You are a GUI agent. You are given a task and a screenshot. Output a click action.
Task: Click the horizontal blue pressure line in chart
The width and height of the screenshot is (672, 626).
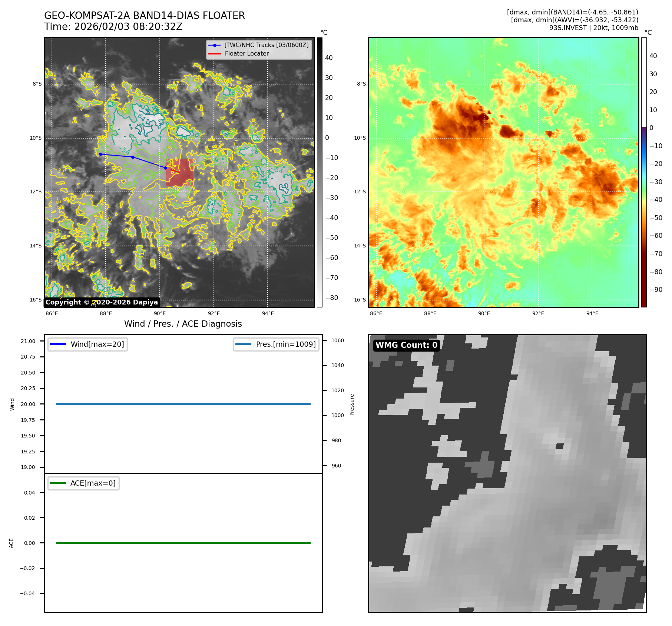183,404
